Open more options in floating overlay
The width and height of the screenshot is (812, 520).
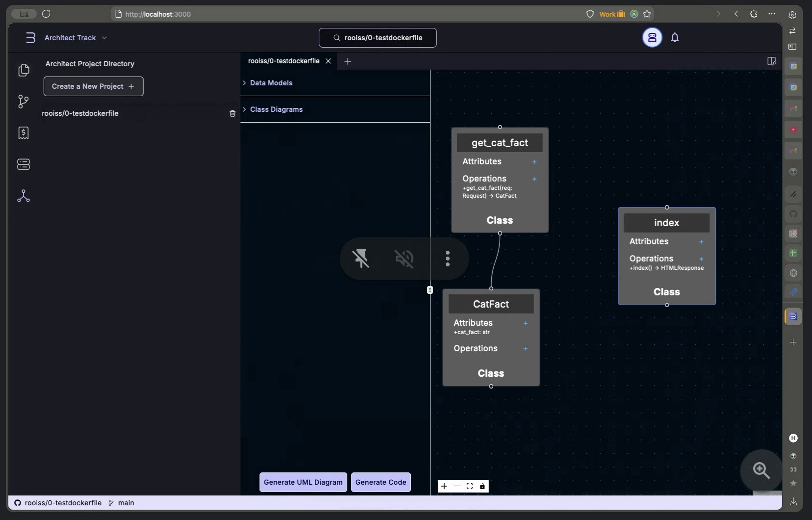click(x=447, y=259)
